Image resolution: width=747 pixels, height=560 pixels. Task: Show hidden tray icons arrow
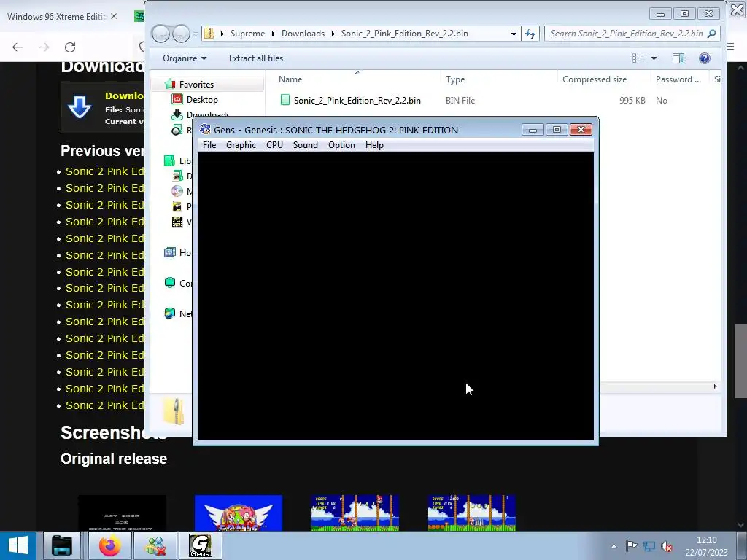tap(614, 546)
